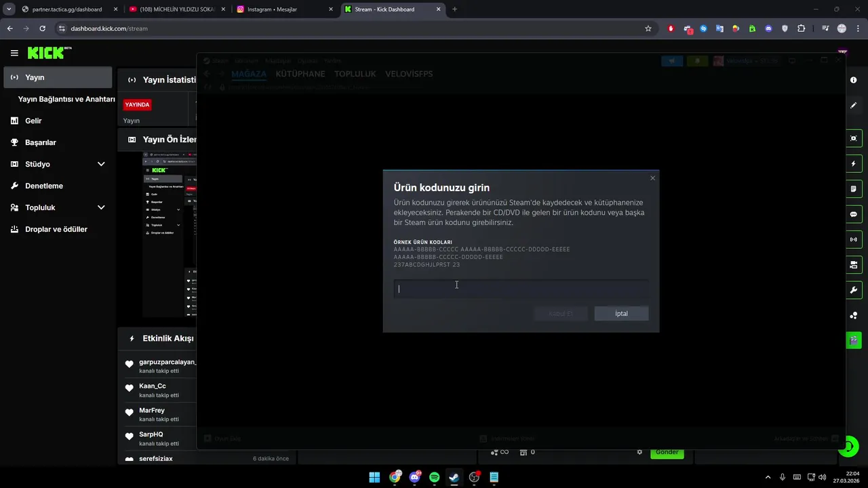The height and width of the screenshot is (488, 868).
Task: Click the stream preview thumbnail
Action: pos(169,235)
